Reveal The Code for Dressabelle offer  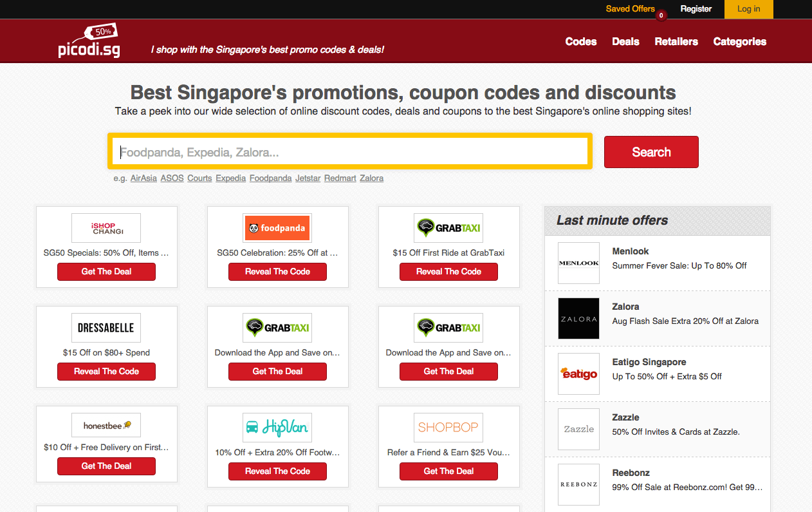tap(106, 372)
